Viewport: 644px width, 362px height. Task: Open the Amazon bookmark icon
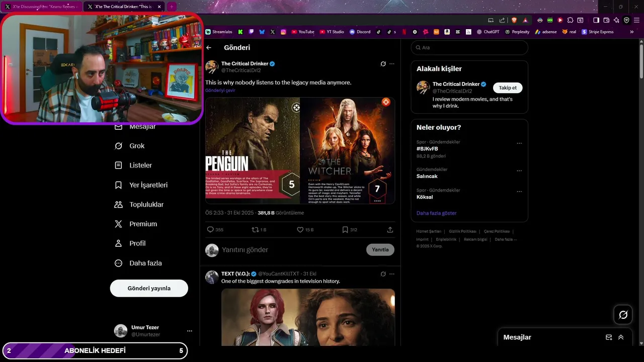(447, 32)
